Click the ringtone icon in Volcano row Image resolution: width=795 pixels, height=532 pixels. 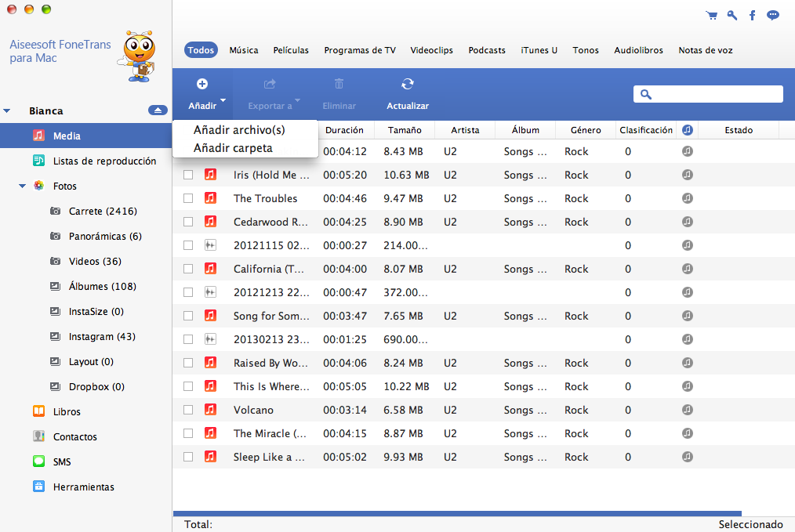click(688, 410)
